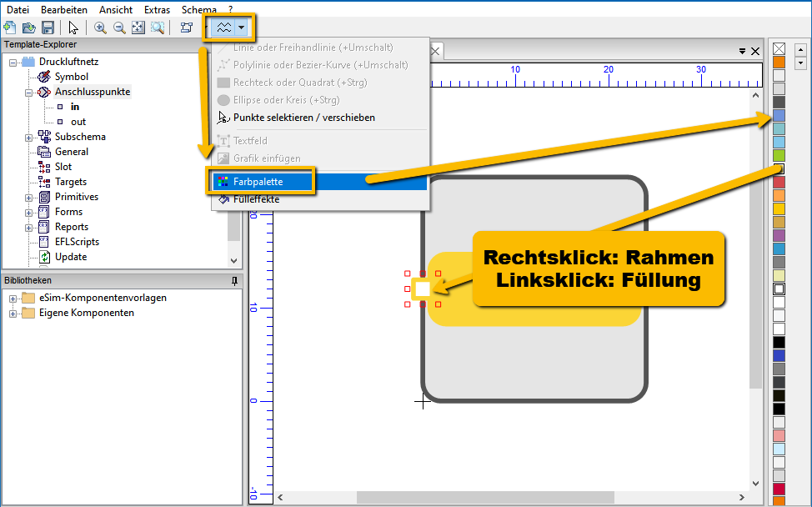Choose Fülleffekte from the menu
Screen dimensions: 812x507
point(321,199)
